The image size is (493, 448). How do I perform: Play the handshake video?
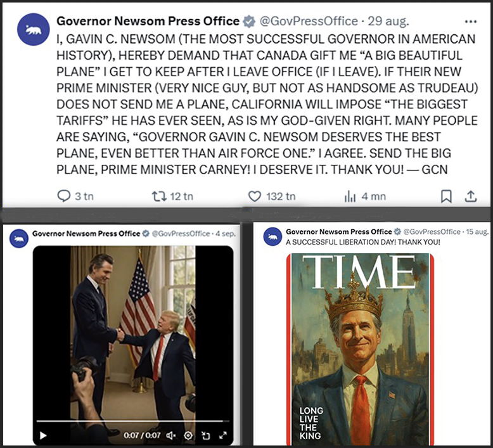(43, 435)
